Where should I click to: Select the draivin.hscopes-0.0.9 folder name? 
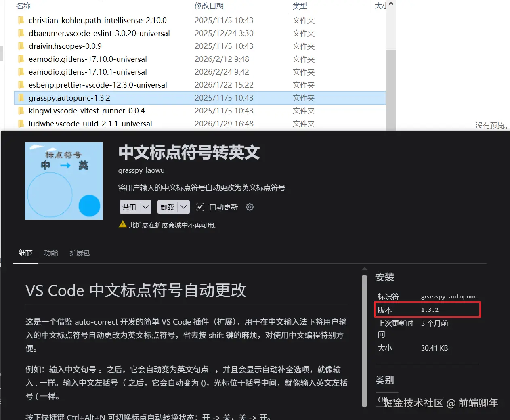click(65, 46)
